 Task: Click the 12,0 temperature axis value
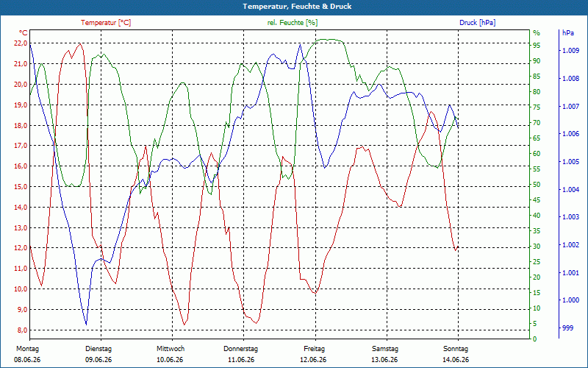pos(21,248)
